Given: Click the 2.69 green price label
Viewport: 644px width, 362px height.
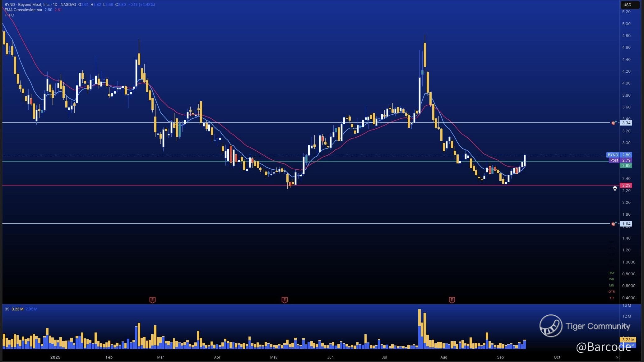Looking at the screenshot, I should 626,166.
